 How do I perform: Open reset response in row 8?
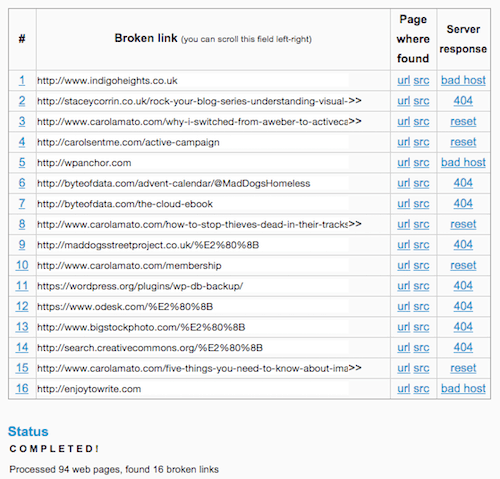tap(463, 224)
